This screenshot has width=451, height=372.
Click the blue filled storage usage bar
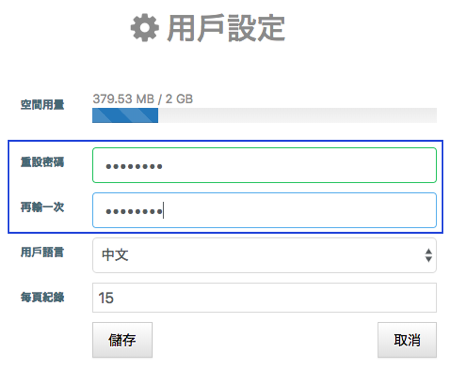pos(125,115)
